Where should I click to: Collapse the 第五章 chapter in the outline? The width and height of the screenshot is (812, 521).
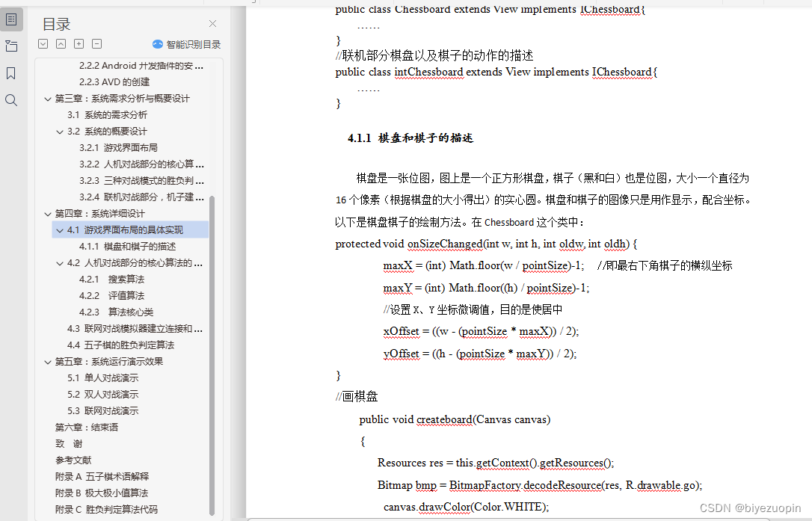coord(48,361)
